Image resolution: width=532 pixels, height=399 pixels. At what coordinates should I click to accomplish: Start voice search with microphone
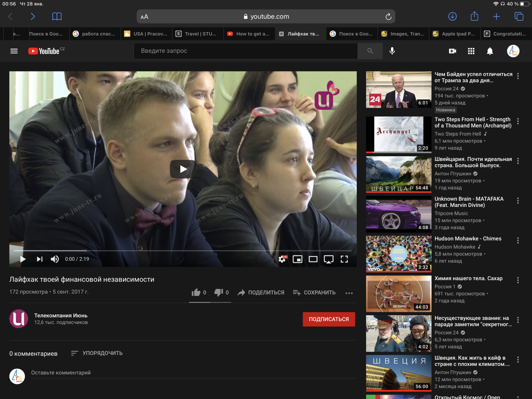point(392,51)
